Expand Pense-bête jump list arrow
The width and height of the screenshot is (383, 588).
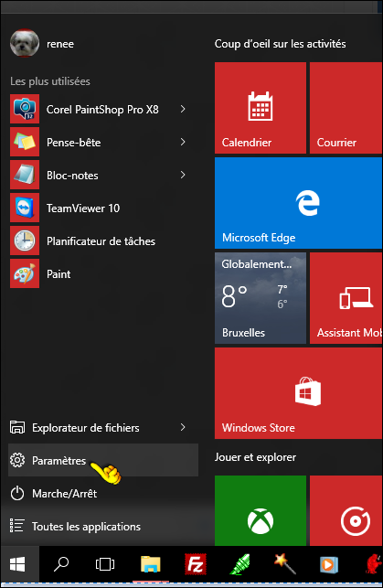[x=183, y=142]
